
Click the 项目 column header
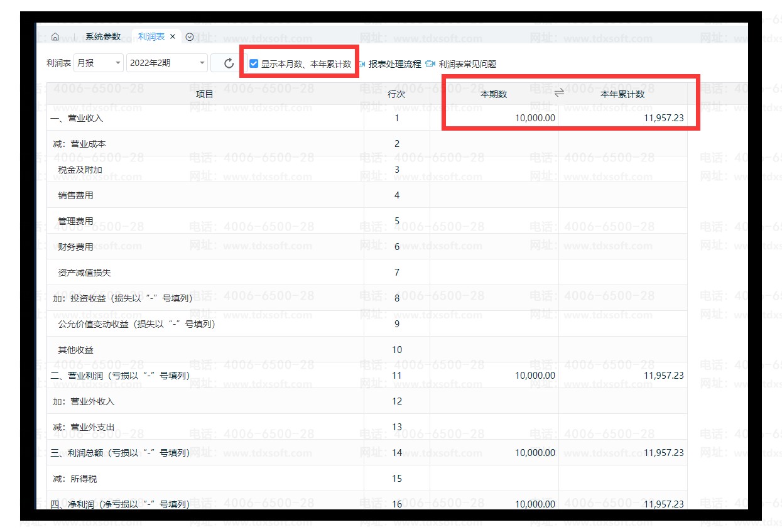click(x=205, y=94)
